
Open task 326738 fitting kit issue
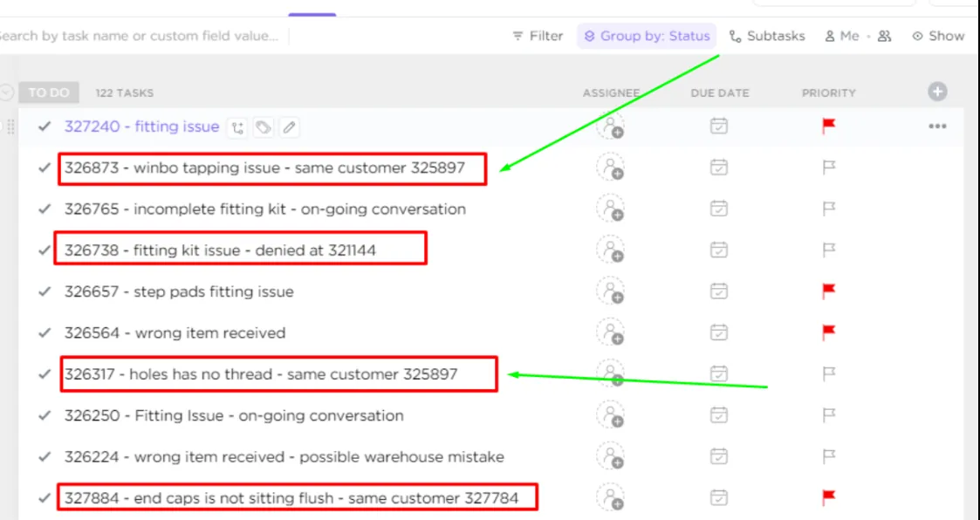220,250
